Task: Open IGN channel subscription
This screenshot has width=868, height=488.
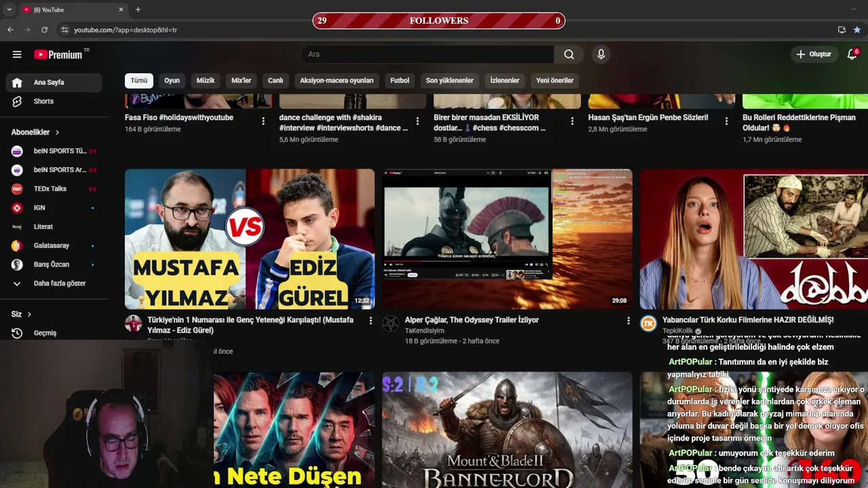Action: click(54, 207)
